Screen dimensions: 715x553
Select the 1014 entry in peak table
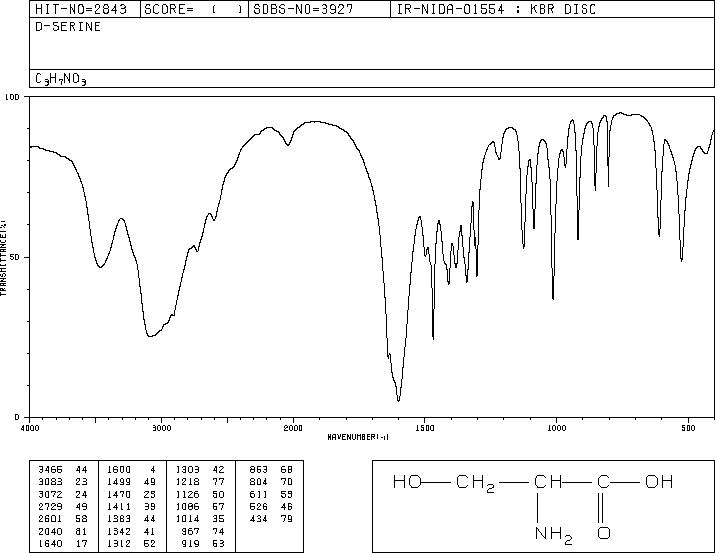click(187, 518)
